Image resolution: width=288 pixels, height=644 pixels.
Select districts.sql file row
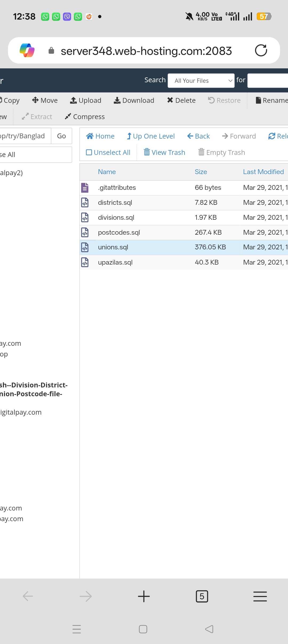(184, 203)
